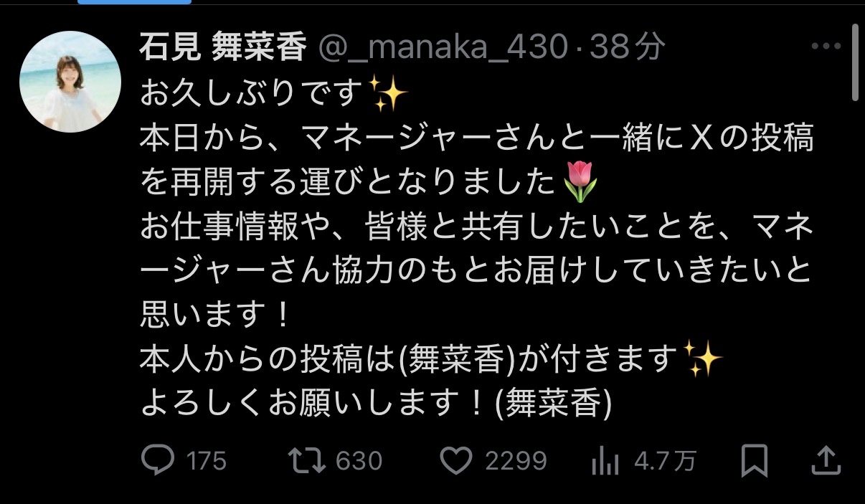The image size is (865, 504).
Task: Select the 630 reposts count
Action: [359, 461]
